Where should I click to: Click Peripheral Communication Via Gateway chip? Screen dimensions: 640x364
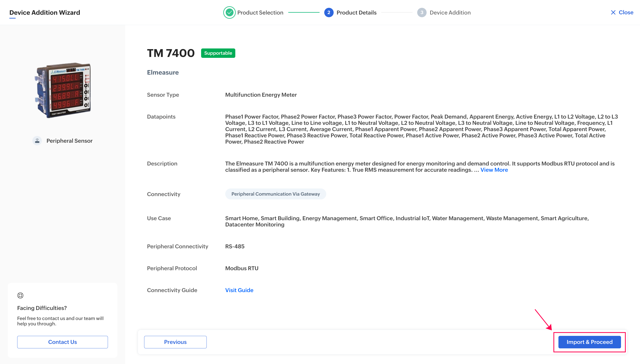(275, 194)
